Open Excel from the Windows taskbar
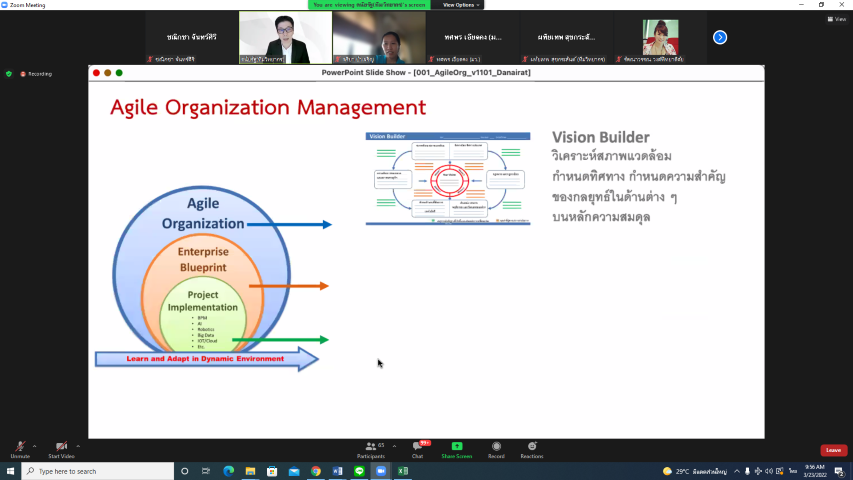The height and width of the screenshot is (480, 853). click(x=403, y=471)
